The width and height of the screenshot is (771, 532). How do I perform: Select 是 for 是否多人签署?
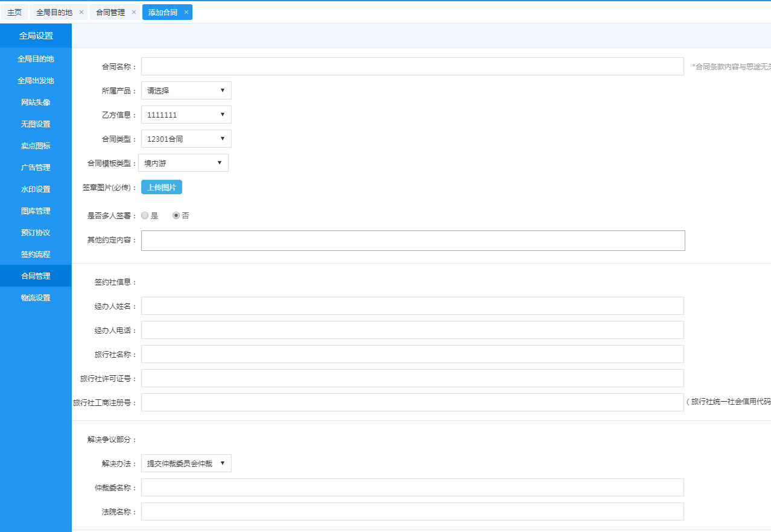coord(145,215)
